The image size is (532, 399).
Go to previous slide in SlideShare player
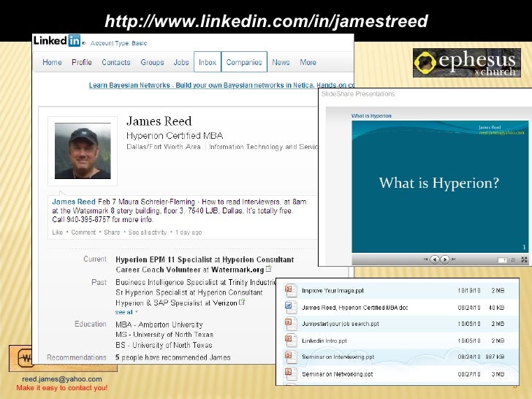[435, 259]
